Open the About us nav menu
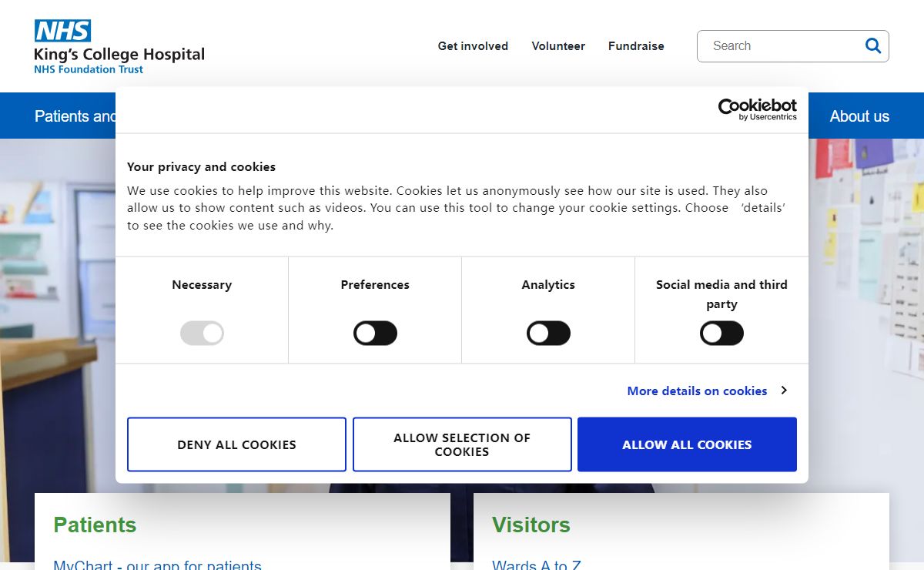 pos(859,116)
